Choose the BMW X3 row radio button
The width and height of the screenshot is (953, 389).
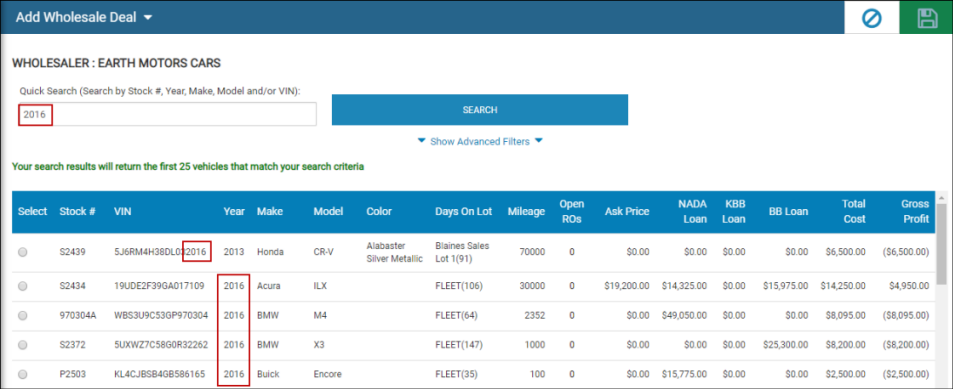click(x=22, y=345)
